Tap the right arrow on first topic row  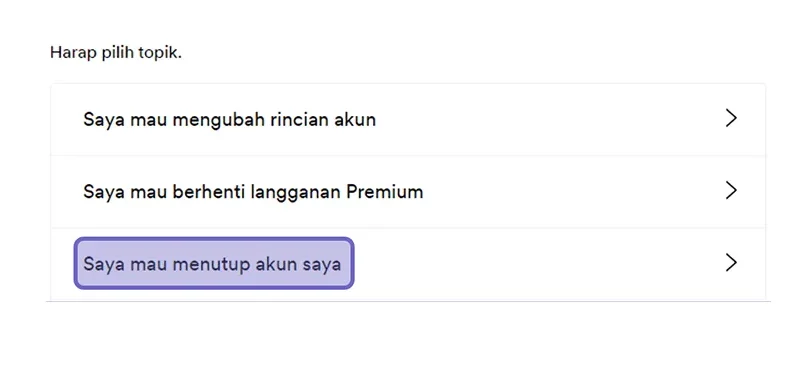(x=731, y=118)
